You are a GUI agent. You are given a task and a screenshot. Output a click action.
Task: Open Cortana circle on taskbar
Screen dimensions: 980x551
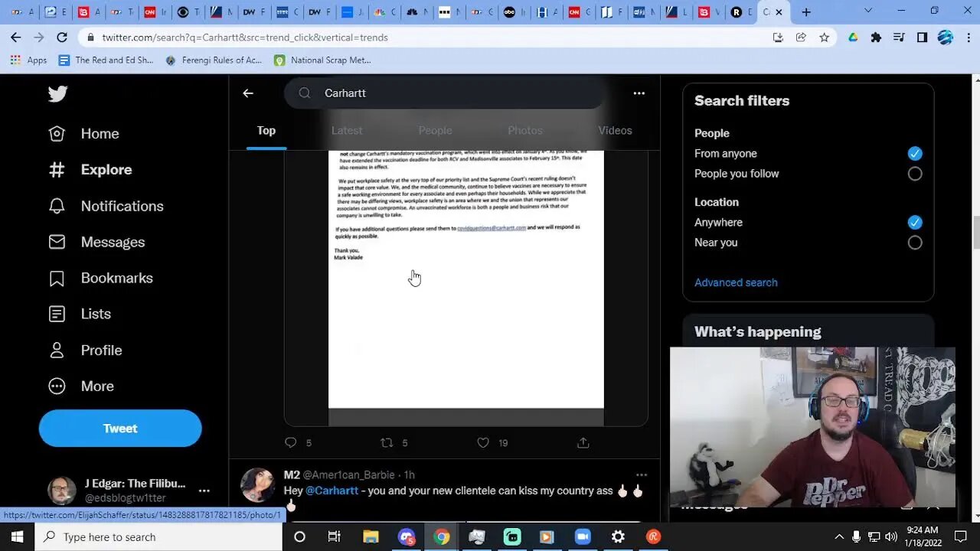tap(299, 536)
